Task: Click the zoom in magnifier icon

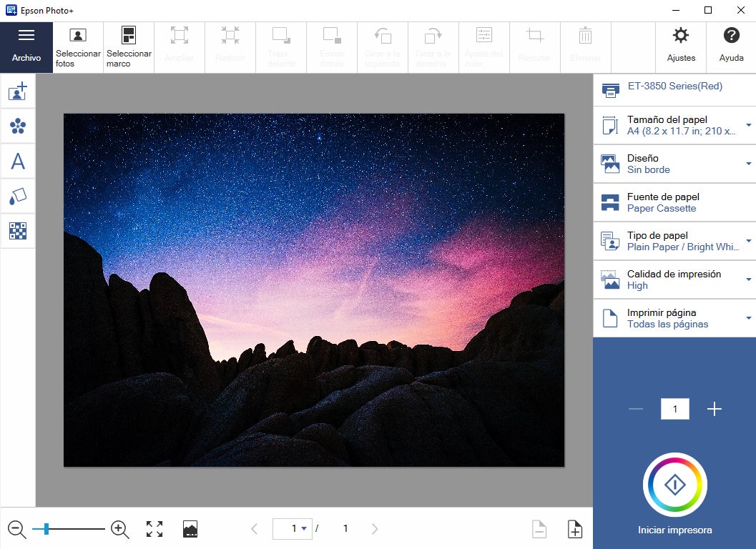Action: pos(120,529)
